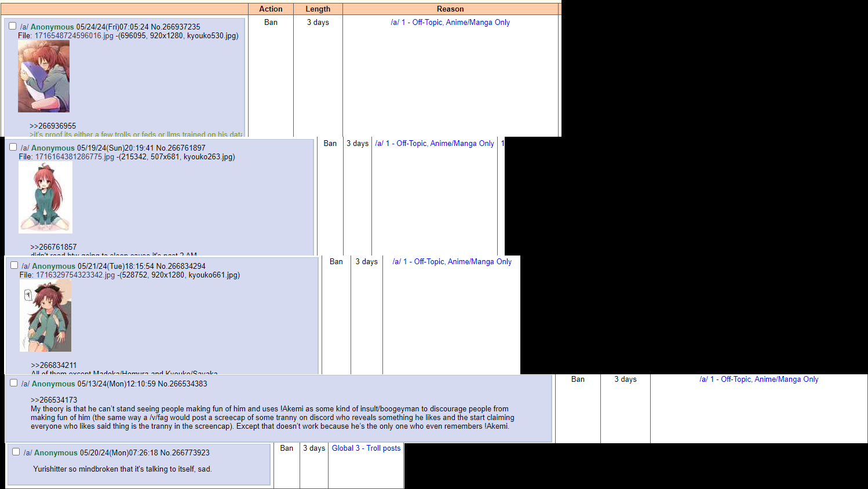Select the checkbox beside post No.266834294
The height and width of the screenshot is (489, 868).
pyautogui.click(x=14, y=265)
